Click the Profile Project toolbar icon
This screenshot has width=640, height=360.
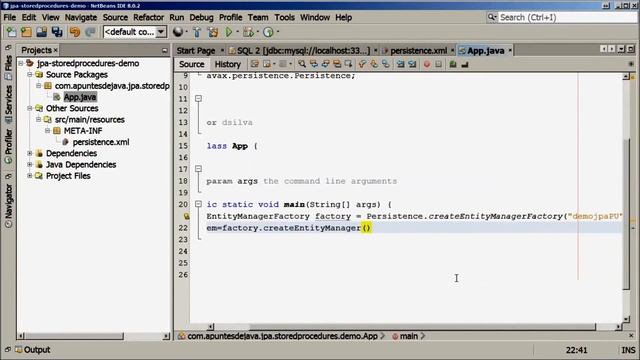pyautogui.click(x=268, y=32)
